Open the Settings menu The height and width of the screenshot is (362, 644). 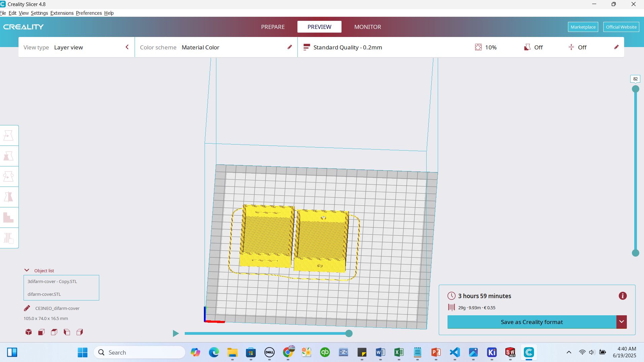click(x=39, y=13)
